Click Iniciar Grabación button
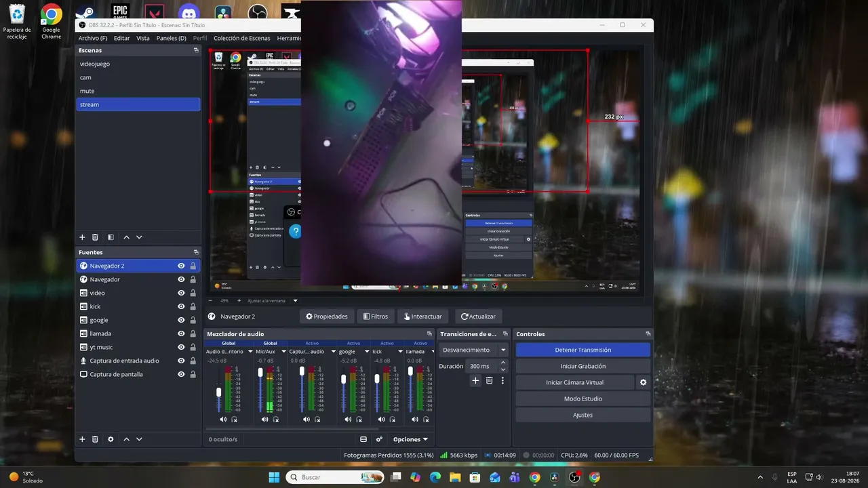Image resolution: width=868 pixels, height=488 pixels. 583,366
